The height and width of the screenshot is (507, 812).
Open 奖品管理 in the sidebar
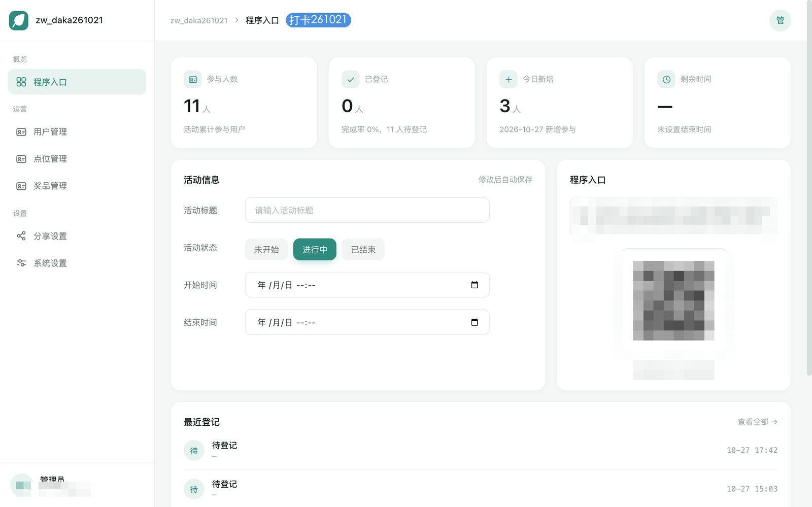click(77, 186)
